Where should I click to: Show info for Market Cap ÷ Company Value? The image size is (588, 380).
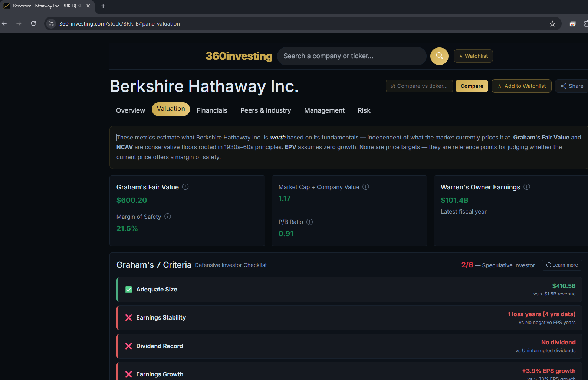coord(366,187)
